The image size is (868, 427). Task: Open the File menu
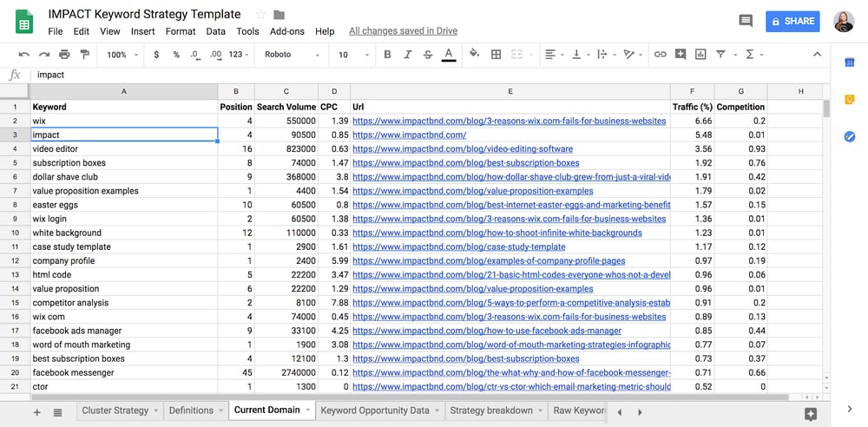[x=56, y=31]
